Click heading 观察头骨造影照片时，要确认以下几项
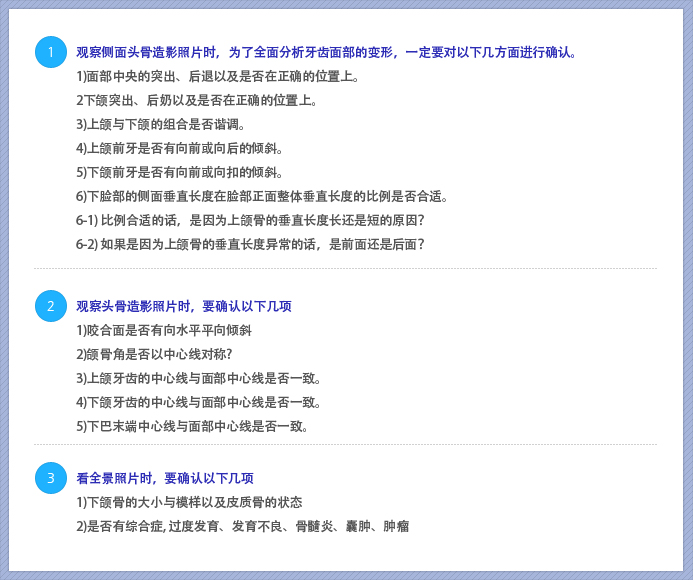 click(x=184, y=306)
